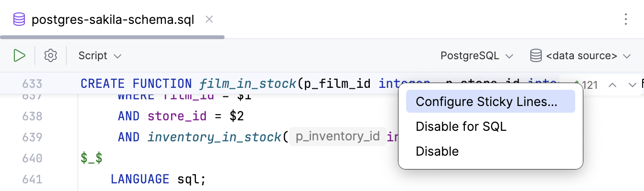Expand the Script mode dropdown
The image size is (644, 191).
(x=100, y=56)
